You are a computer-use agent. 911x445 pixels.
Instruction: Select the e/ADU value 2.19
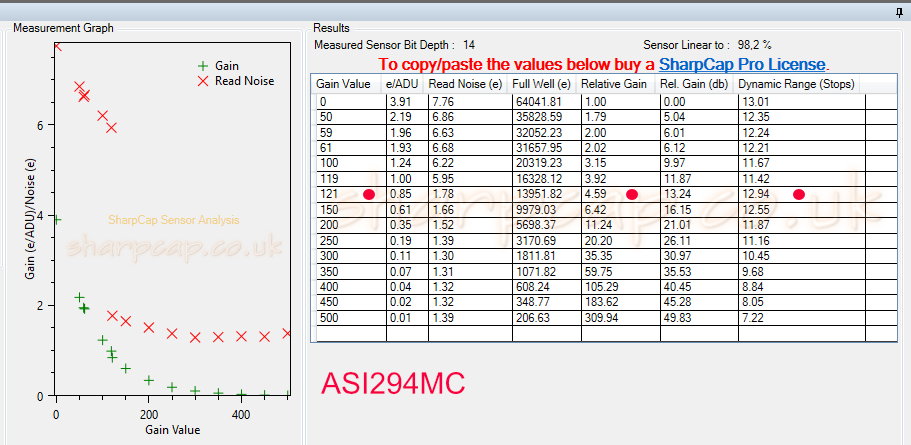pos(407,117)
